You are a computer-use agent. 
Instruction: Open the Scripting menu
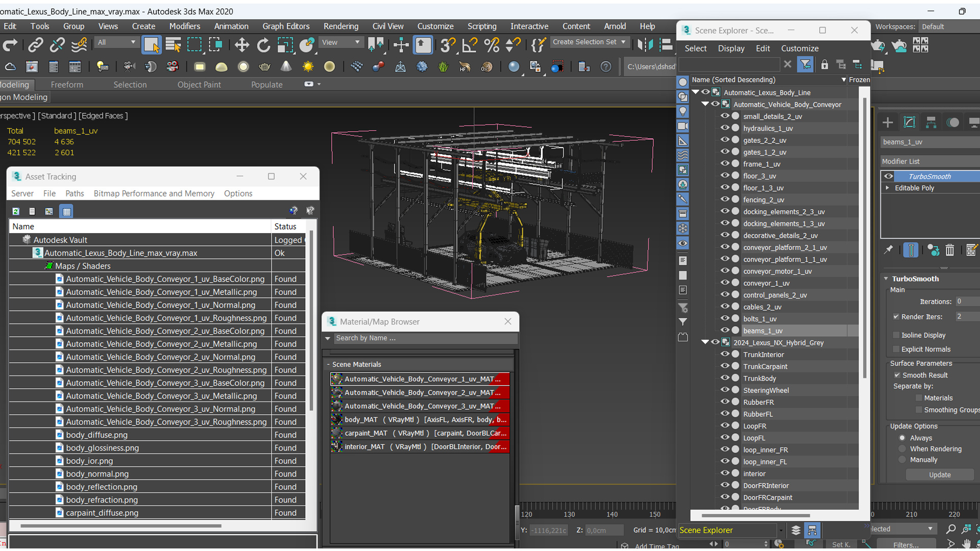click(x=481, y=26)
